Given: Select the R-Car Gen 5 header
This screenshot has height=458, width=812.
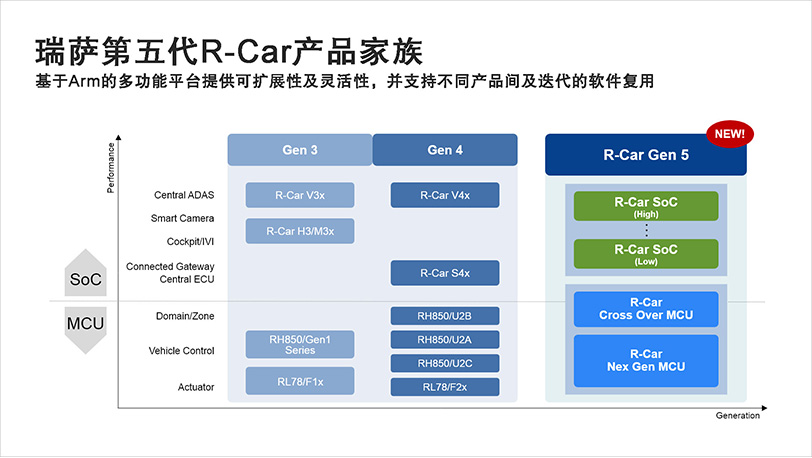Looking at the screenshot, I should pyautogui.click(x=646, y=155).
